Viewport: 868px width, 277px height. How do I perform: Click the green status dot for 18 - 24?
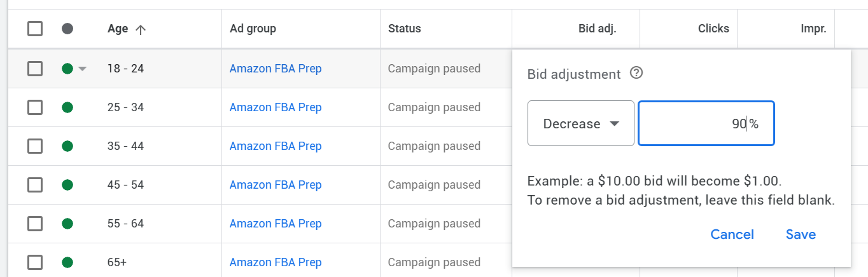click(67, 69)
